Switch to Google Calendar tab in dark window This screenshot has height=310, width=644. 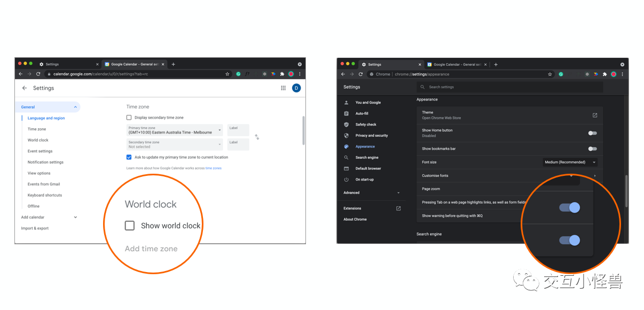pos(457,65)
